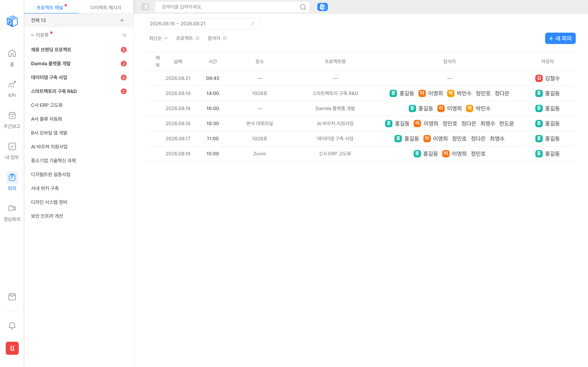Switch to the 다이렉트 메시지 tab
Image resolution: width=588 pixels, height=367 pixels.
106,7
